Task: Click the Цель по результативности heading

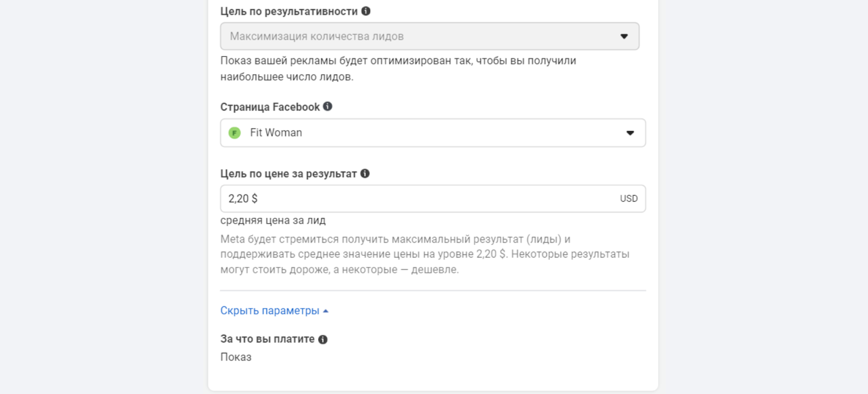Action: pos(289,11)
